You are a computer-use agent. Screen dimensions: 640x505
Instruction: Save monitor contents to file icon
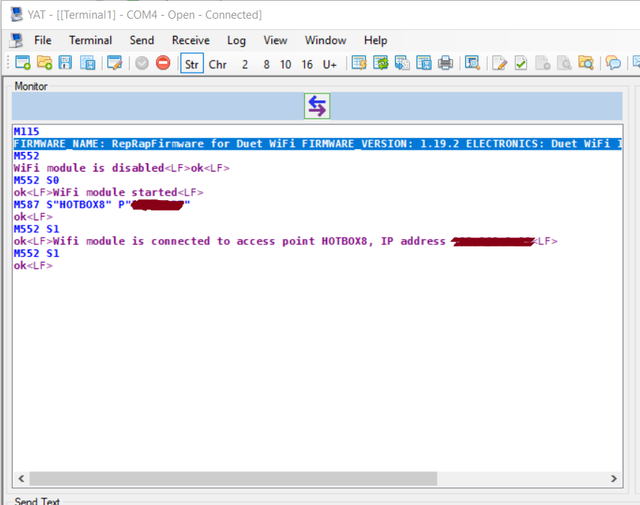[x=424, y=63]
